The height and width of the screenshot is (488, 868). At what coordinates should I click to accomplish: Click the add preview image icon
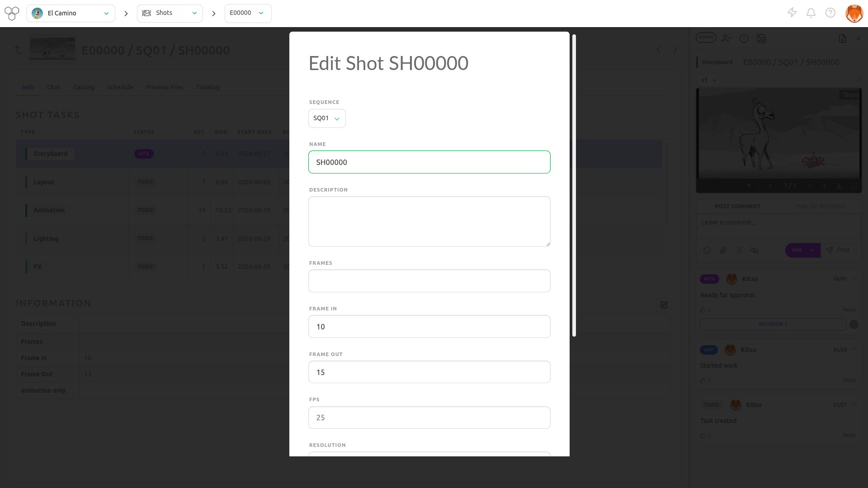click(762, 38)
